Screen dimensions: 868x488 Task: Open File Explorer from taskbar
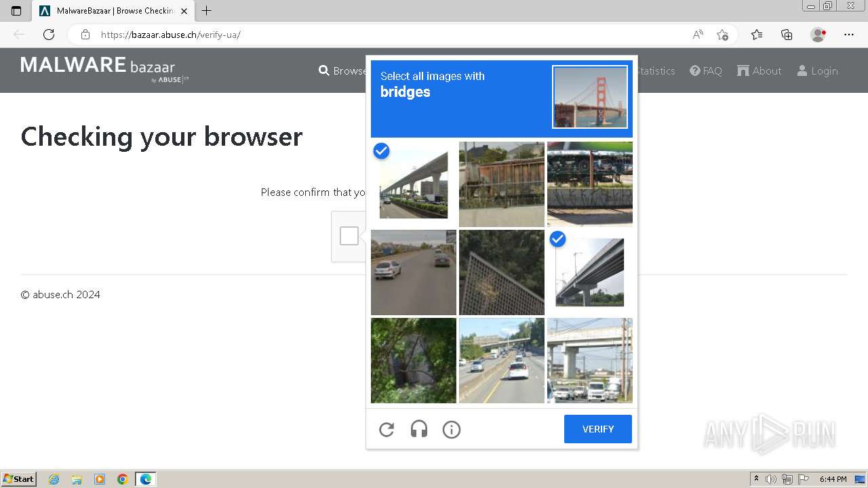point(77,479)
